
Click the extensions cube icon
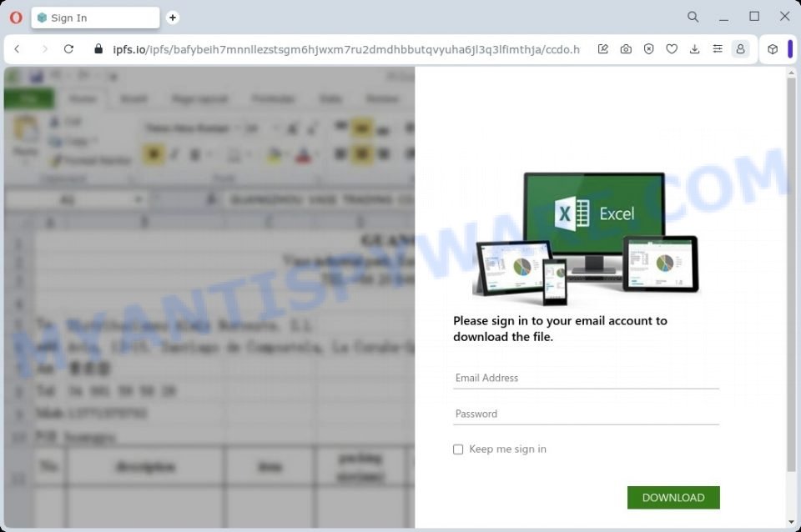click(773, 49)
